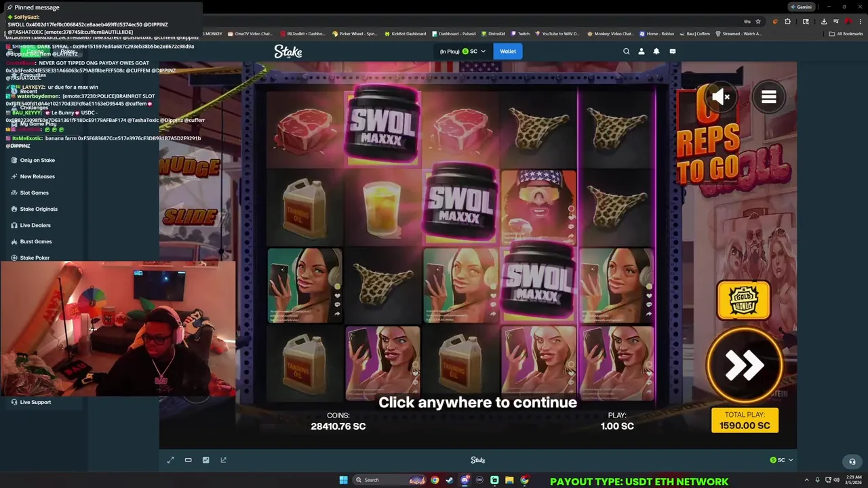The image size is (868, 488).
Task: Click the TOTAL PLAY 1590.00 SC box
Action: [x=745, y=420]
